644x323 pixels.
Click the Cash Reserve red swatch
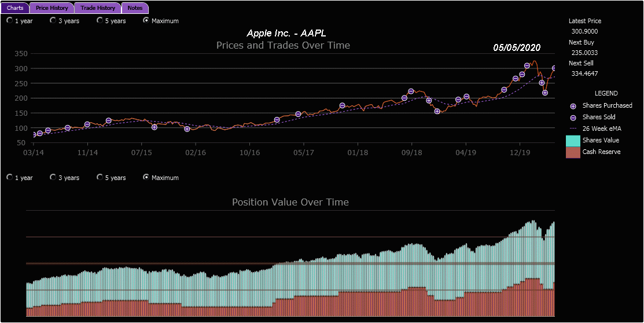[573, 152]
